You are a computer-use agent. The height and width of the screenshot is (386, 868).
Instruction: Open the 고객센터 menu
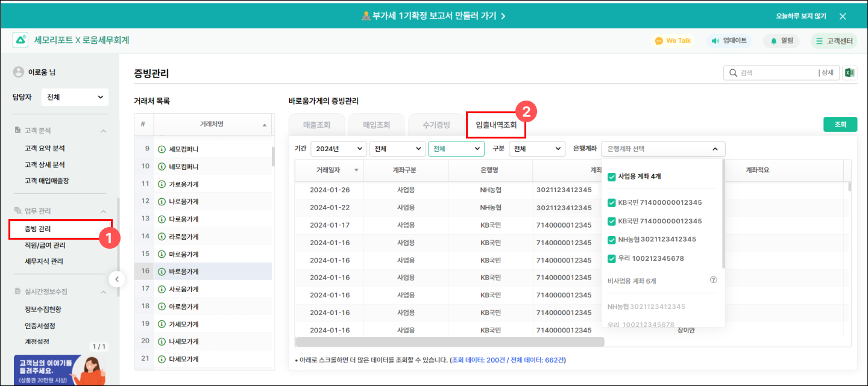click(x=834, y=40)
